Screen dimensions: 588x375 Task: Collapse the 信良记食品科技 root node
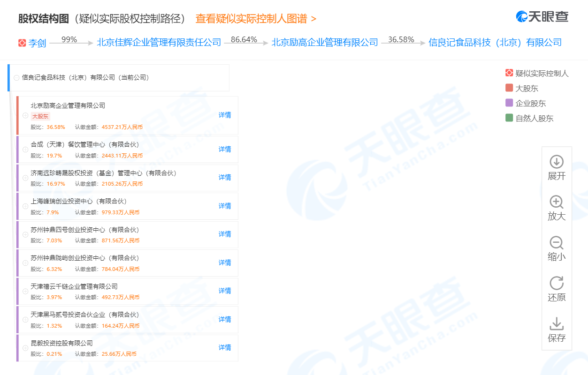(17, 78)
